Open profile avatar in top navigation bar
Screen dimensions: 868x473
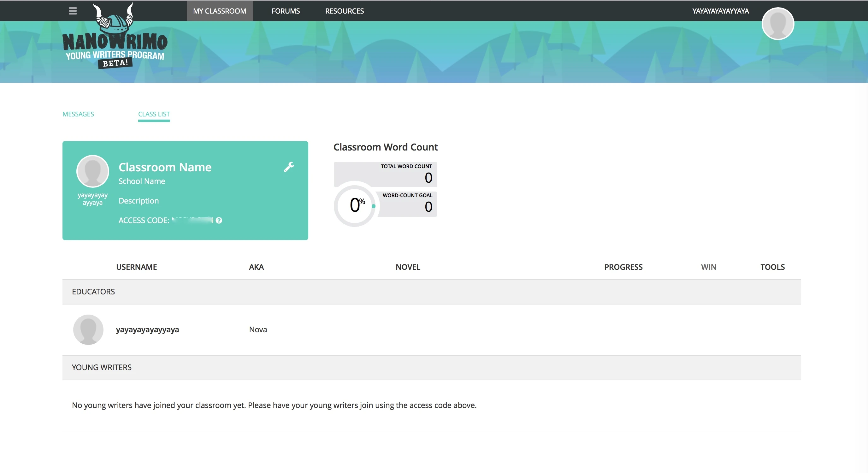(778, 24)
